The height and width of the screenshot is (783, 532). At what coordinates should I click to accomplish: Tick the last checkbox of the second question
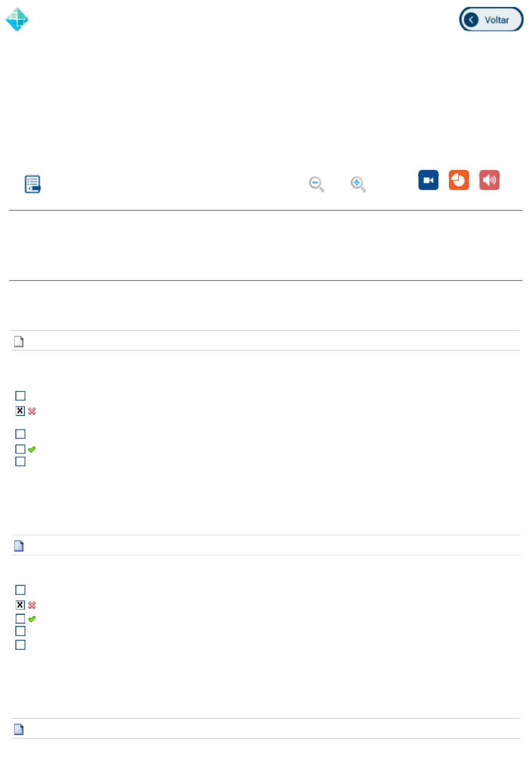20,645
